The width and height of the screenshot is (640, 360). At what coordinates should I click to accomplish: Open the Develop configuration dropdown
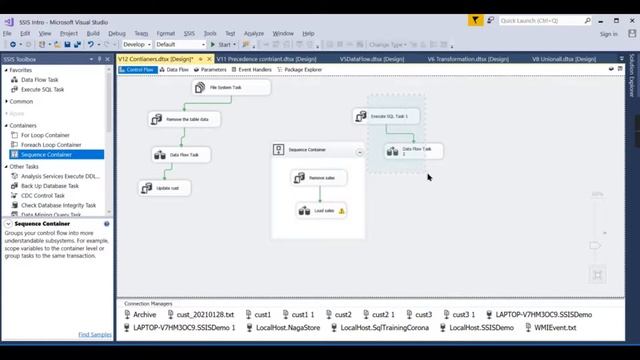pos(137,44)
